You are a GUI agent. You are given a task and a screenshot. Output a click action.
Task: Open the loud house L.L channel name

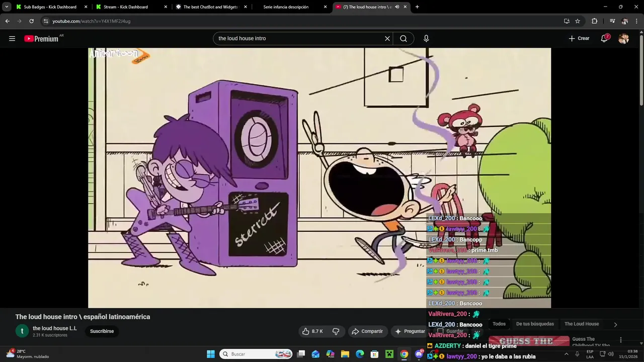click(x=55, y=328)
